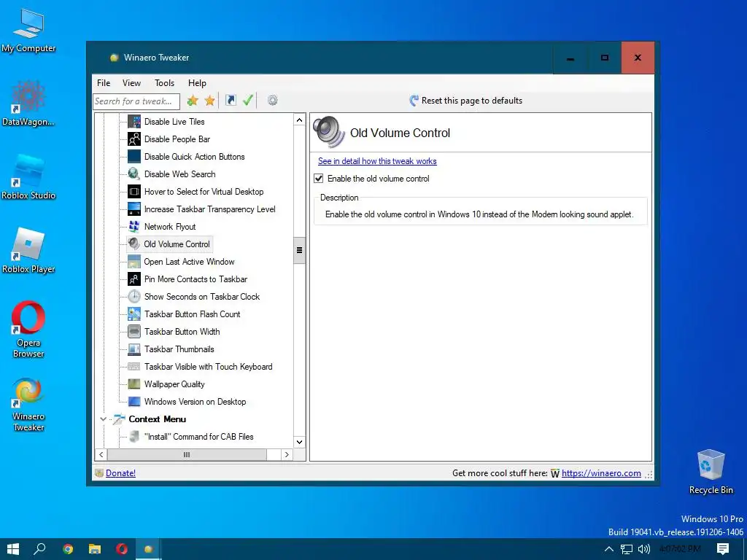Click the Search for a tweak field
This screenshot has height=560, width=747.
pos(136,101)
